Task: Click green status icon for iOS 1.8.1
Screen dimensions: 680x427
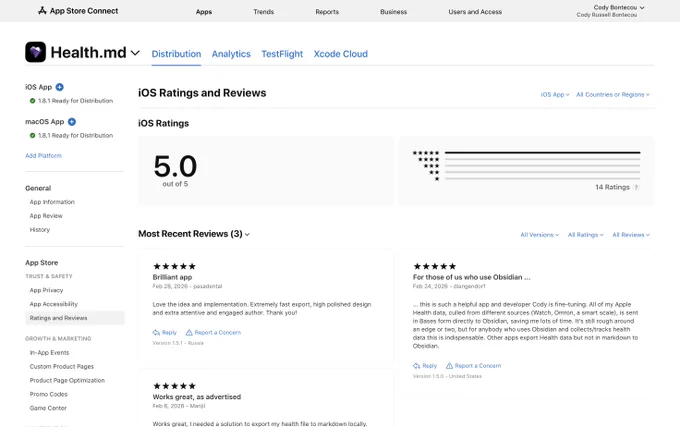Action: click(33, 101)
